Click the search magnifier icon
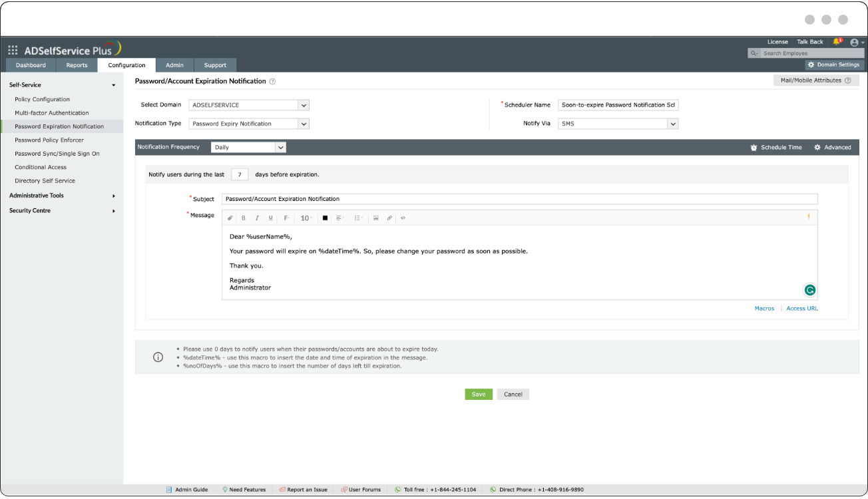Viewport: 868px width, 499px height. [754, 53]
